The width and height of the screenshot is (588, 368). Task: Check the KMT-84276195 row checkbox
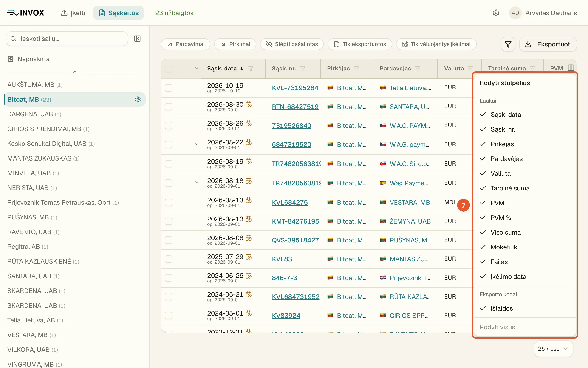tap(169, 221)
